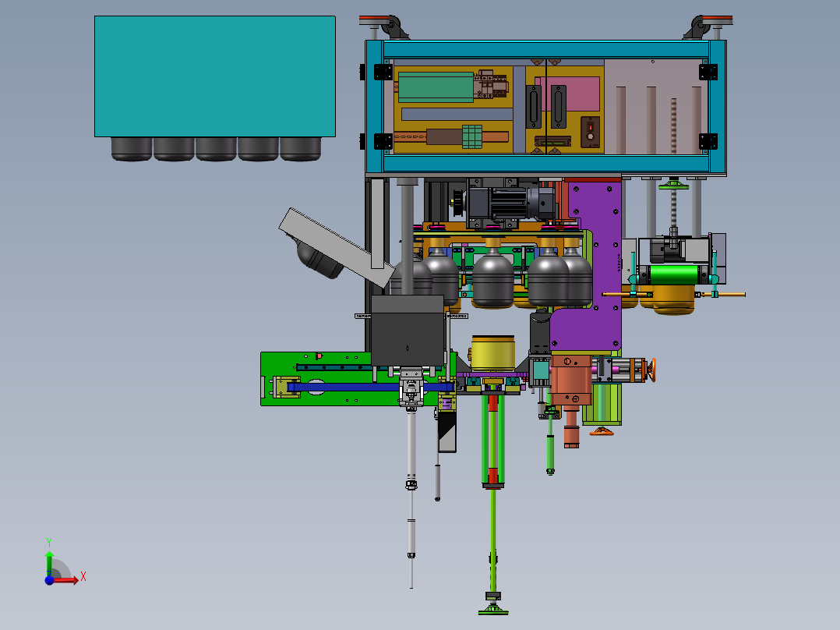Select the copper-colored spindle block

point(571,380)
